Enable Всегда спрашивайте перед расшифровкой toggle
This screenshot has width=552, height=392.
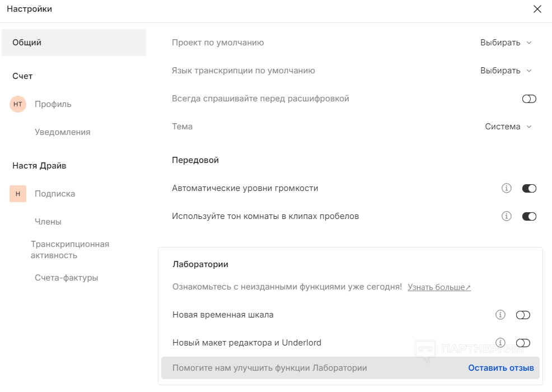tap(529, 99)
